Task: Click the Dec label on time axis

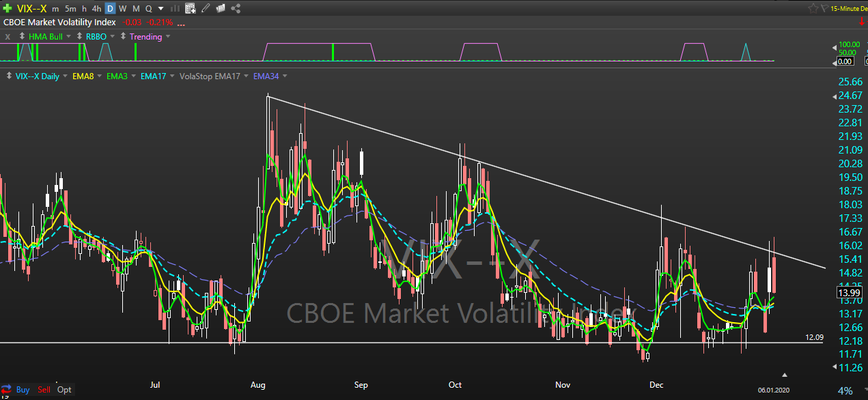Action: point(657,385)
